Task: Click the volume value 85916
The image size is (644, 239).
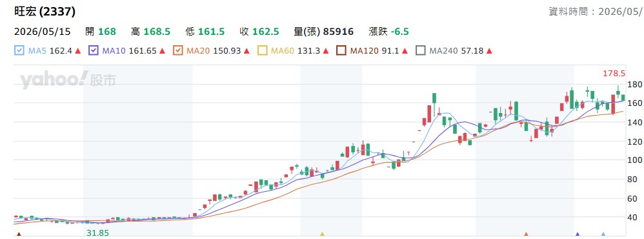Action: point(338,32)
